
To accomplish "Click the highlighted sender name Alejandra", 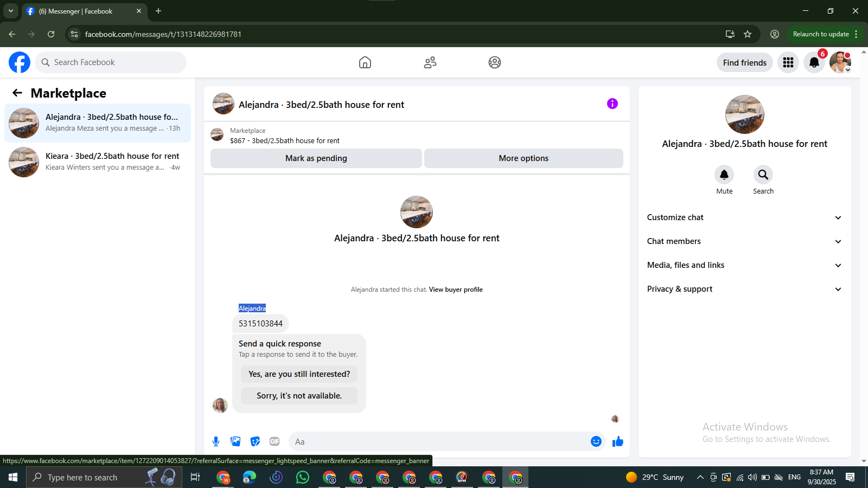I will [x=252, y=308].
